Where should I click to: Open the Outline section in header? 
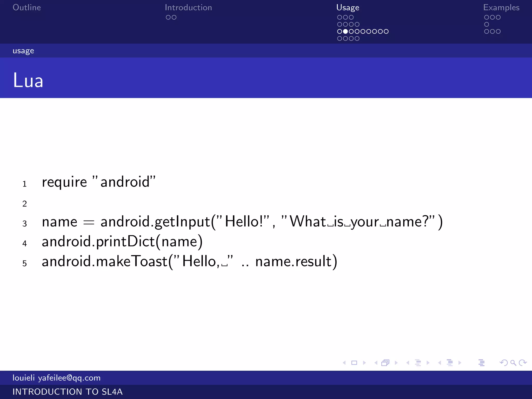click(x=27, y=7)
